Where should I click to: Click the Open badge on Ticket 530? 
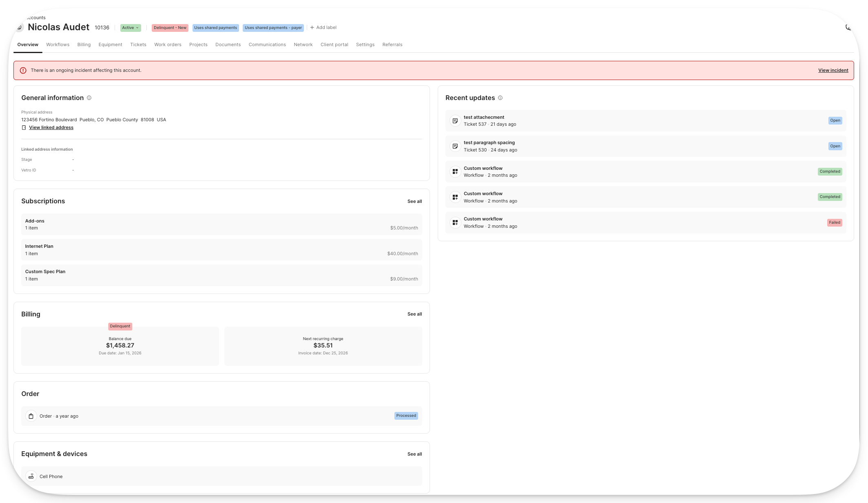(x=835, y=146)
